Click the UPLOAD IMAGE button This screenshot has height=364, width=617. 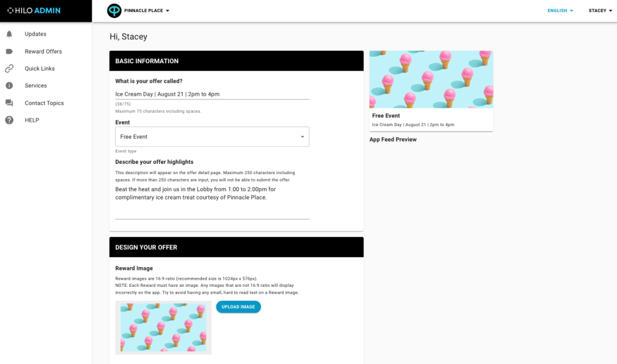pos(239,307)
